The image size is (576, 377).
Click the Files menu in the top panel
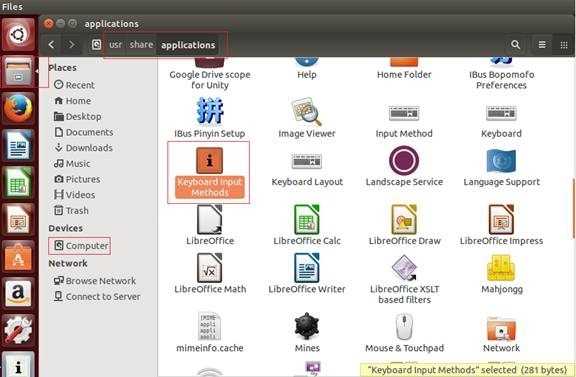[12, 6]
